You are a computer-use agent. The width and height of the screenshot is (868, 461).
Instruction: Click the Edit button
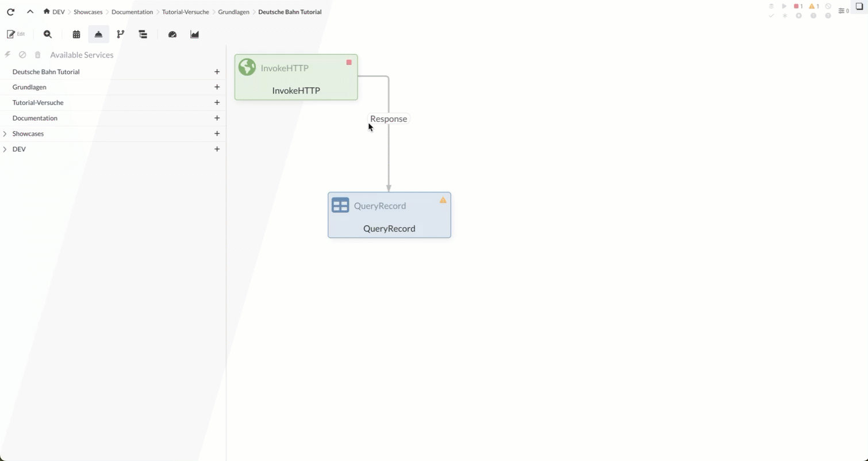pos(16,34)
